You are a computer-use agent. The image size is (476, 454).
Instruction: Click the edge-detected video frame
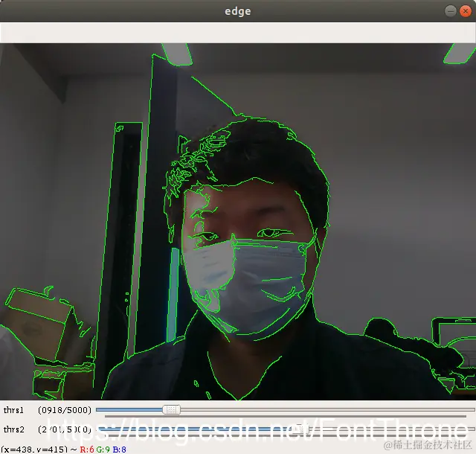238,222
